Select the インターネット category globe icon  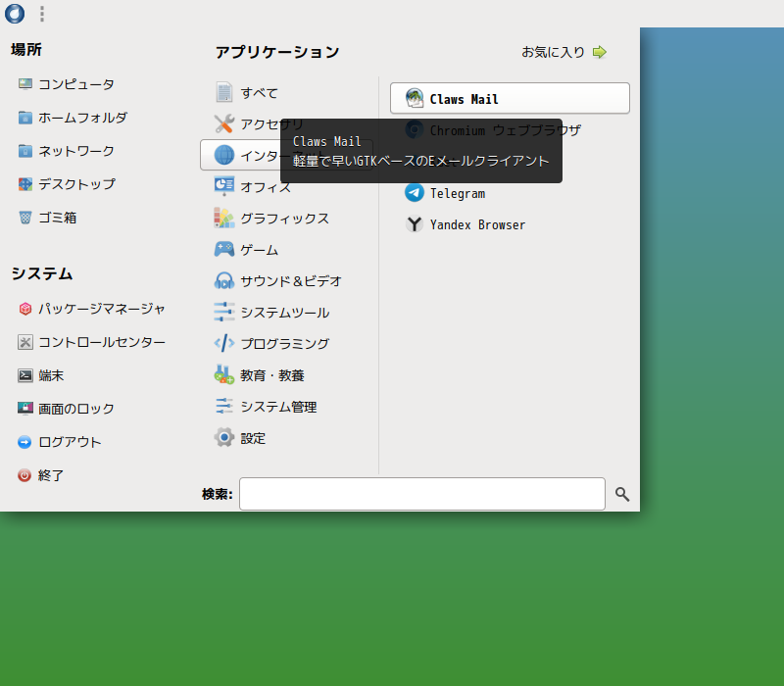[224, 155]
